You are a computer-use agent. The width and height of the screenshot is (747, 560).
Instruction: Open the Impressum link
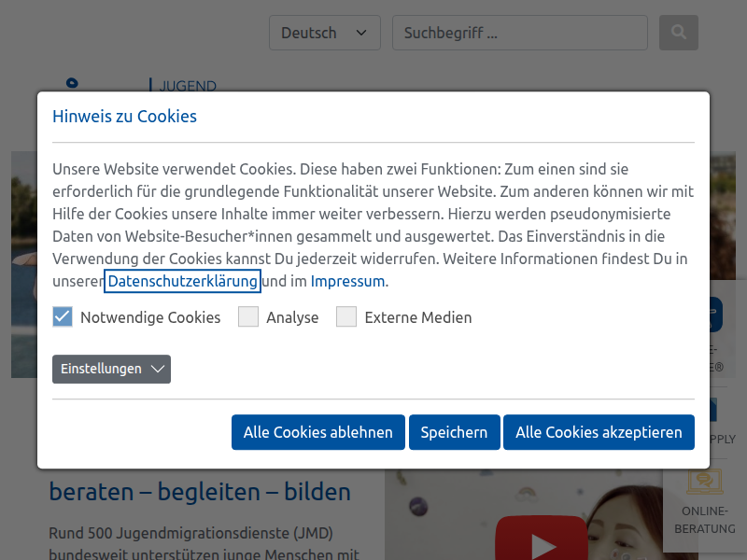click(x=347, y=281)
